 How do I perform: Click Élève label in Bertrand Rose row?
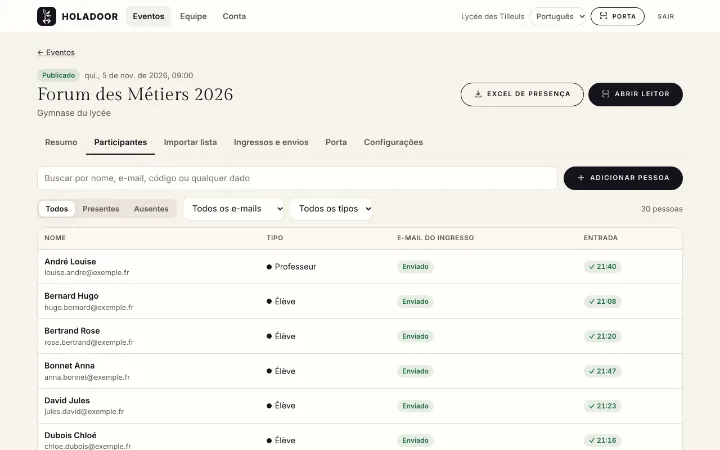pos(285,337)
